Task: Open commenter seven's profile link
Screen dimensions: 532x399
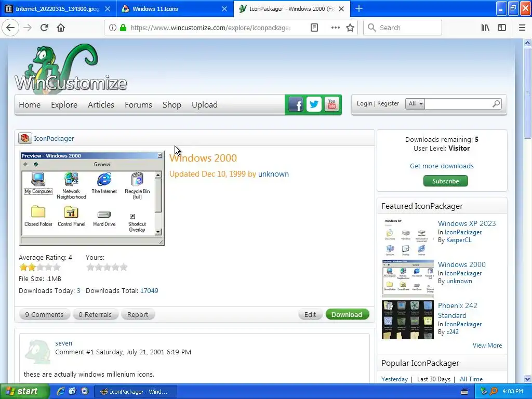Action: [64, 343]
